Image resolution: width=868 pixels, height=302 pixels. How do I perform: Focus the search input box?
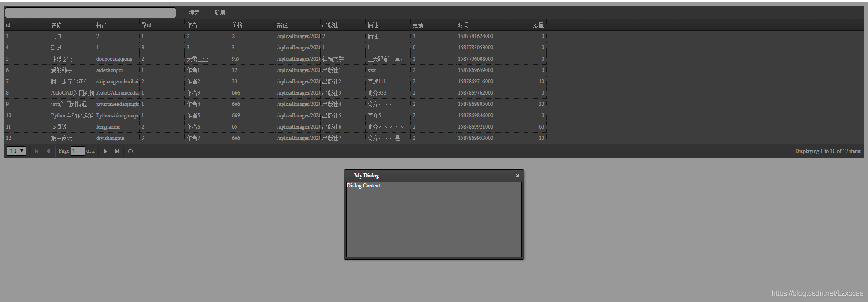point(90,13)
